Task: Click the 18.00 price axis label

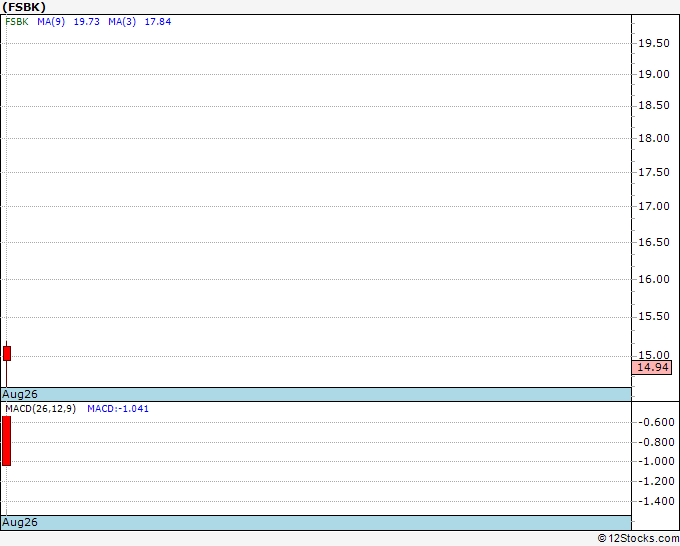Action: (x=654, y=138)
